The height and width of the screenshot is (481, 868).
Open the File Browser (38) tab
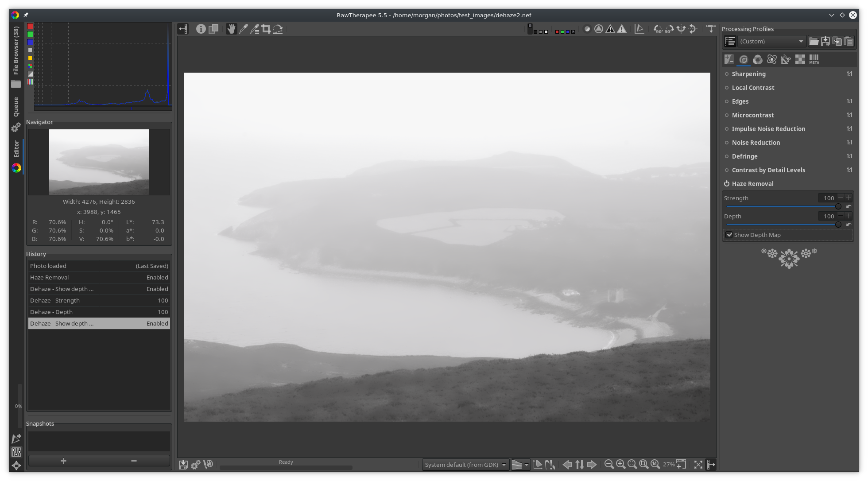pyautogui.click(x=16, y=50)
